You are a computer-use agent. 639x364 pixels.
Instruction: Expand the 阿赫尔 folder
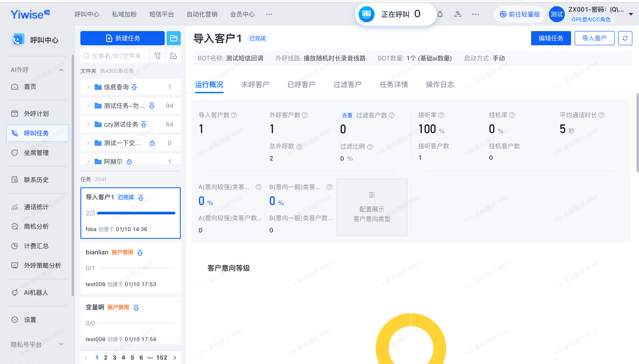(x=88, y=162)
